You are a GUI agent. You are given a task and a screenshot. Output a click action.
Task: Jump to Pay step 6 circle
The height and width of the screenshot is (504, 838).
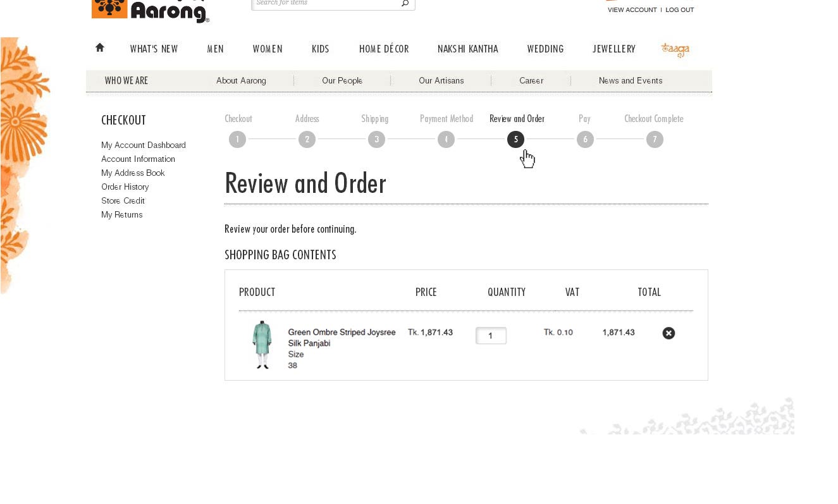click(x=585, y=139)
